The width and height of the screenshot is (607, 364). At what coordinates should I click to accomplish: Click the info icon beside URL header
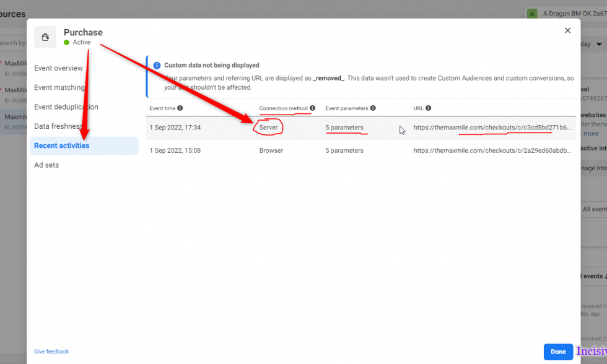(429, 108)
